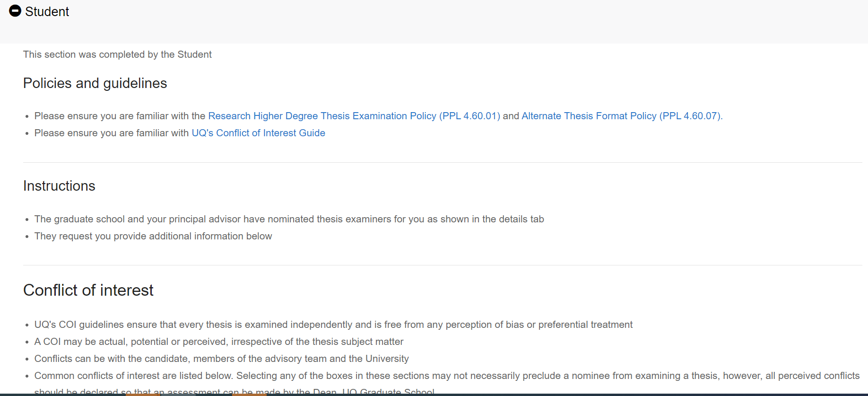Click 'They request you provide additional information' line
868x396 pixels.
(153, 236)
